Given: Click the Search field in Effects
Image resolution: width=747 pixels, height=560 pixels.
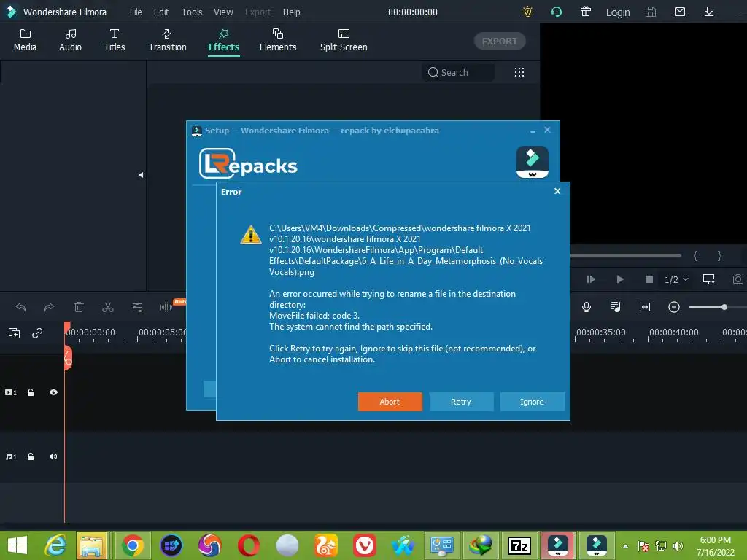Looking at the screenshot, I should pos(458,72).
